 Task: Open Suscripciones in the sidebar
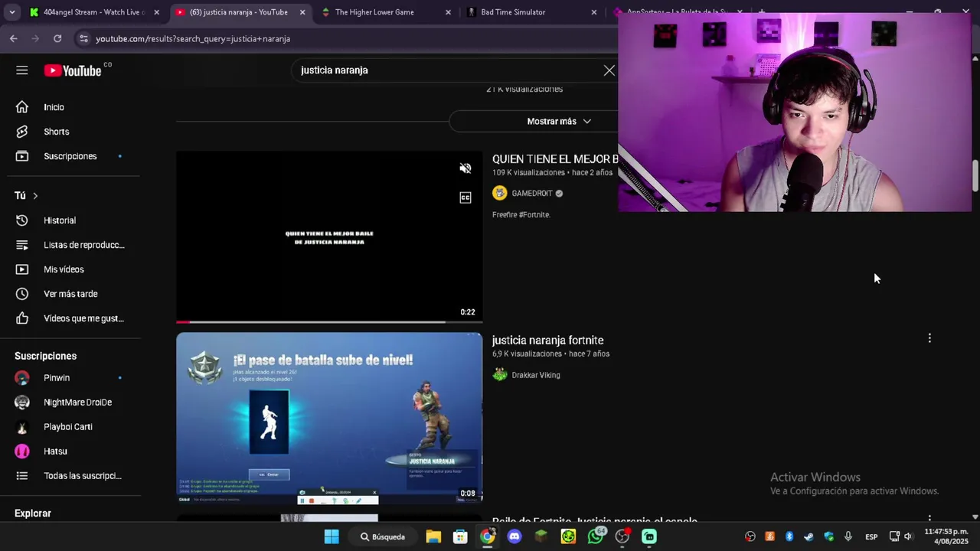coord(70,156)
